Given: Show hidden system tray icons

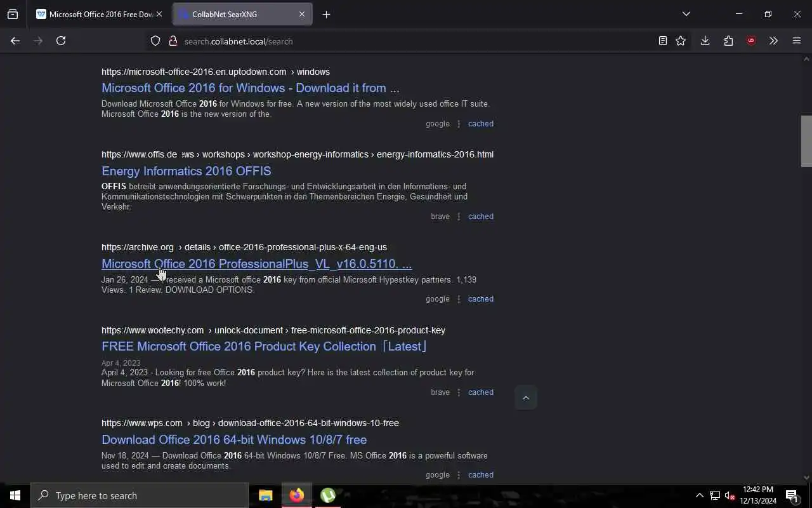Looking at the screenshot, I should 700,495.
